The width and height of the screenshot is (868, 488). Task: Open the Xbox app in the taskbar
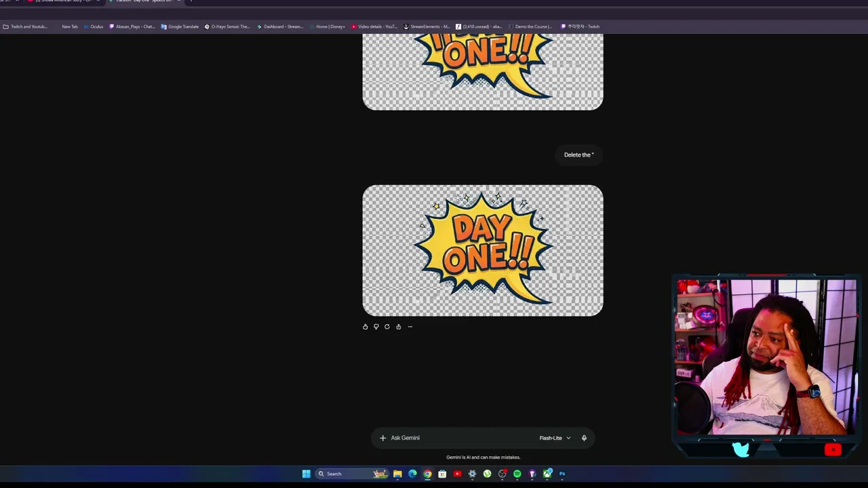pos(547,474)
